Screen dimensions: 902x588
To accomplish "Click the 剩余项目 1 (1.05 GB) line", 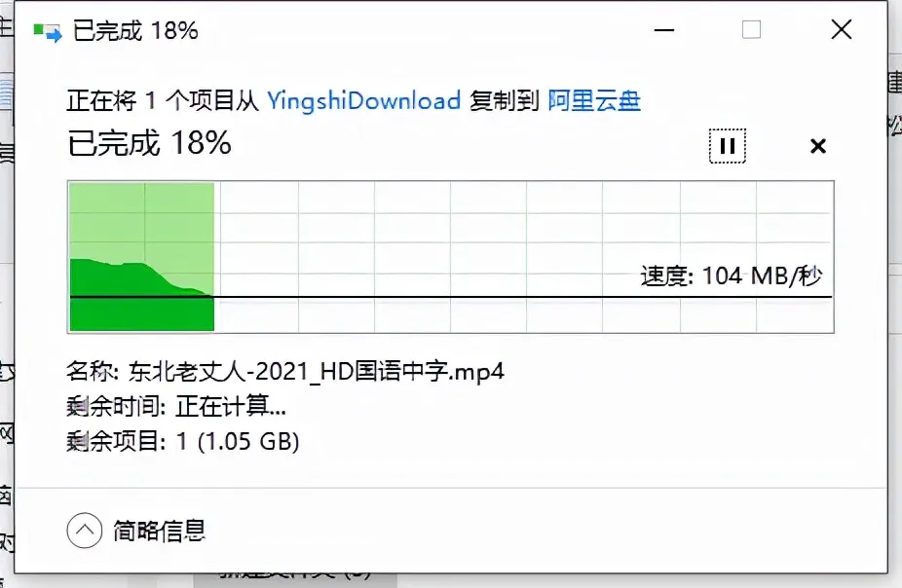I will (x=183, y=441).
